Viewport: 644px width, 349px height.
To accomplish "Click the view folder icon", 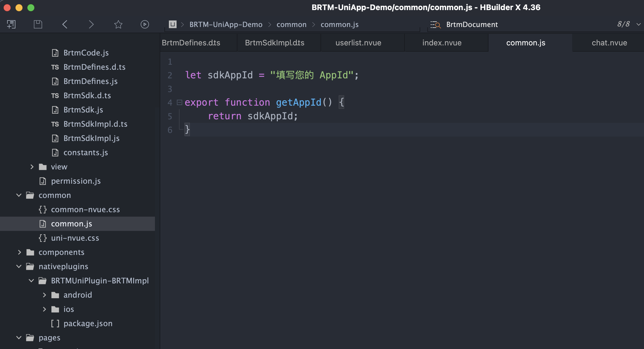I will pyautogui.click(x=43, y=167).
